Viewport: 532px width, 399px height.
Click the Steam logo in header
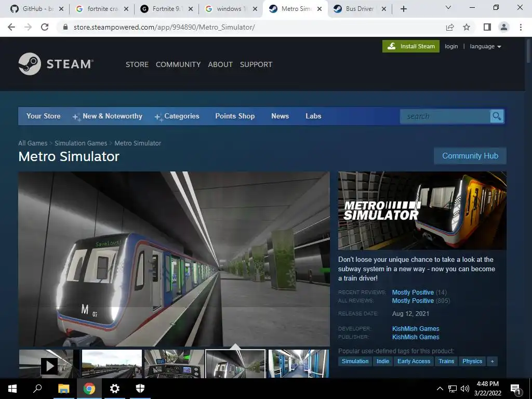pos(56,64)
